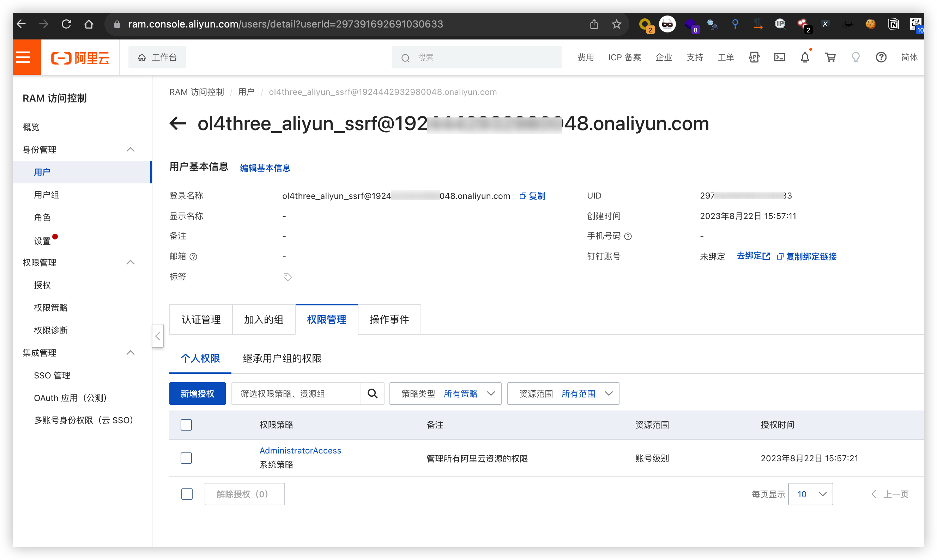
Task: Open the 简体 language selector
Action: (909, 57)
